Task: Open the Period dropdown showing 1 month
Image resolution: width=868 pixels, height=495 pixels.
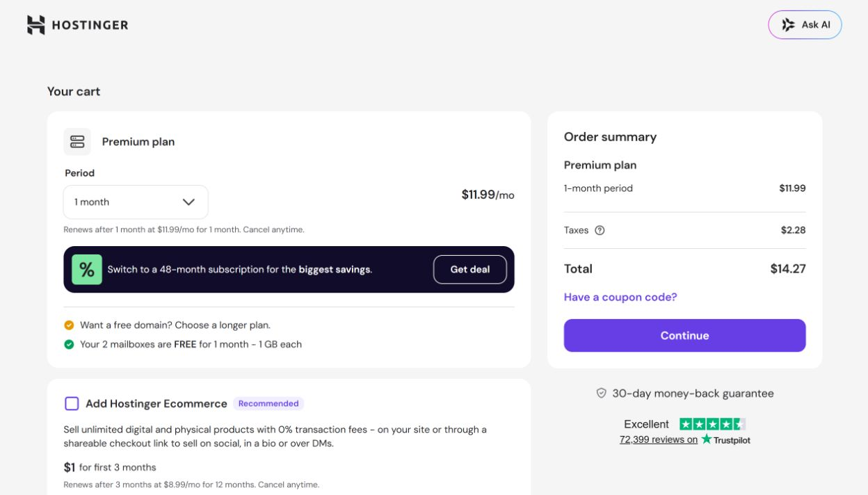Action: [136, 202]
